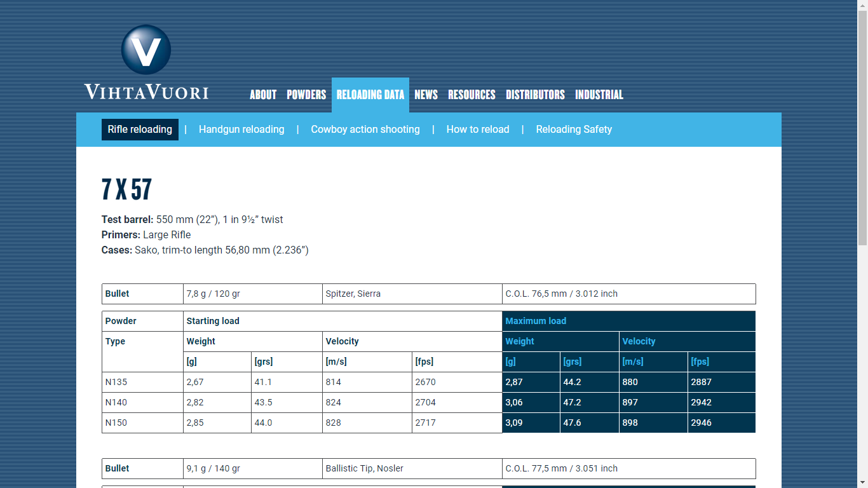This screenshot has height=488, width=868.
Task: Click the Maximum load header
Action: (629, 322)
